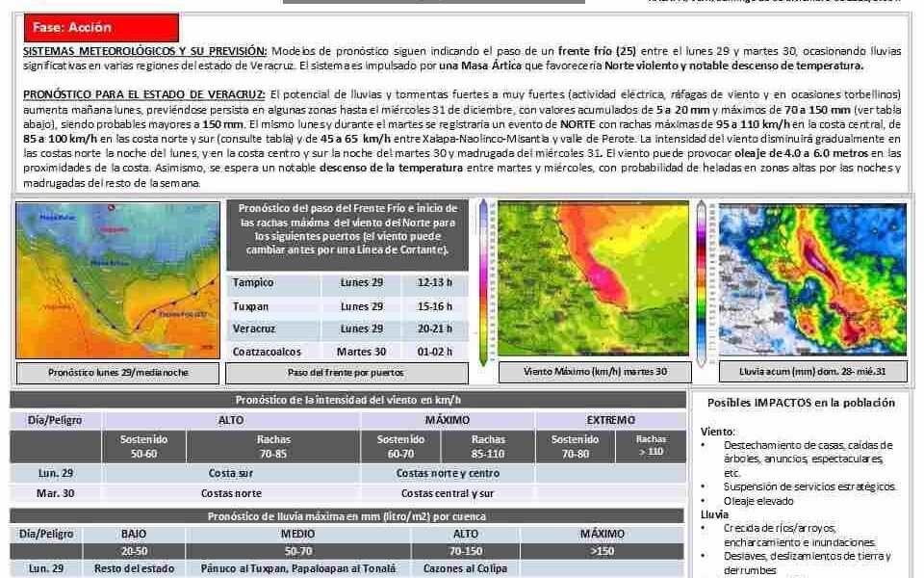The image size is (924, 578).
Task: Select the "Paso del frente por puertos" caption
Action: [346, 373]
